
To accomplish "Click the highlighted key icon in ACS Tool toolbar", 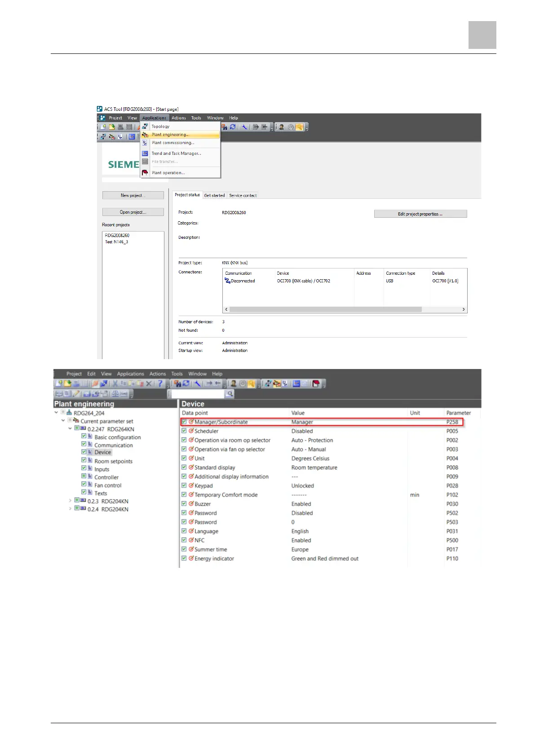I will [x=299, y=127].
